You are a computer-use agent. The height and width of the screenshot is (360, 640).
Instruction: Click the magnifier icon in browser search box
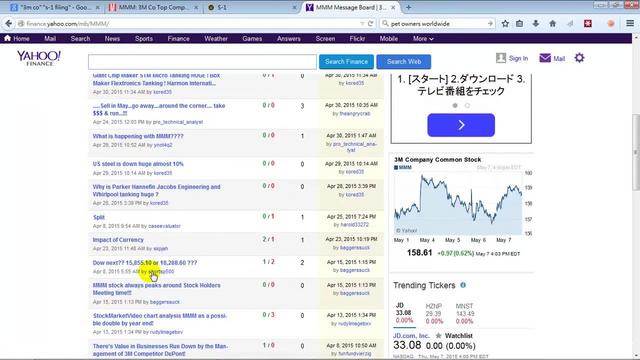[x=385, y=24]
